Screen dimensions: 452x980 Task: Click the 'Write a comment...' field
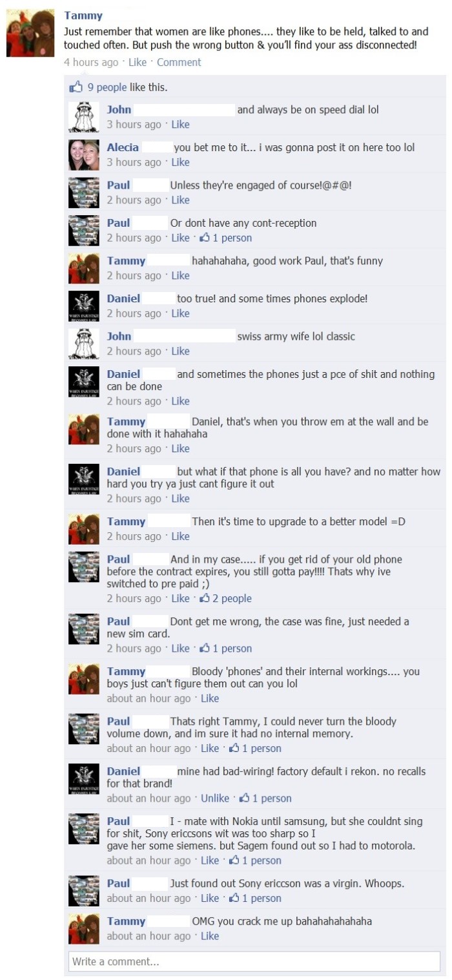tap(254, 961)
